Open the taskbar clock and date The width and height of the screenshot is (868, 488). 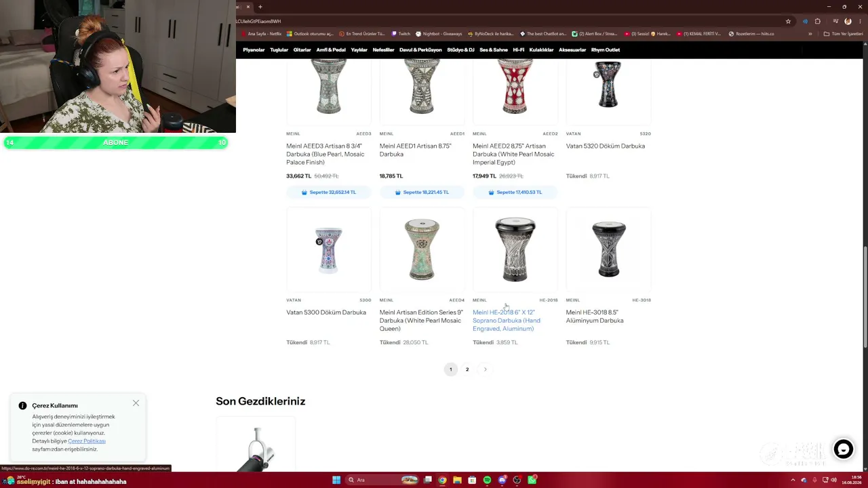(x=850, y=480)
